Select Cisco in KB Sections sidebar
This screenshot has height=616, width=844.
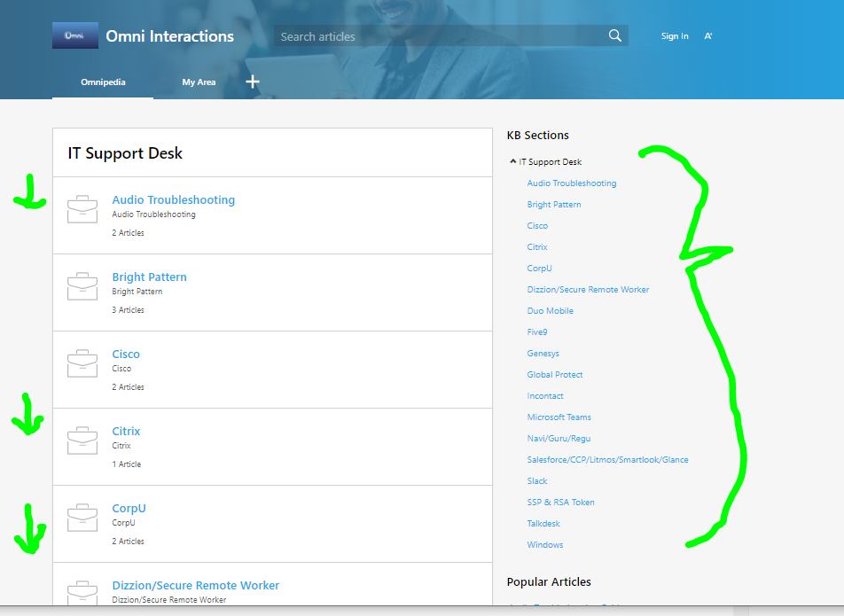(537, 225)
